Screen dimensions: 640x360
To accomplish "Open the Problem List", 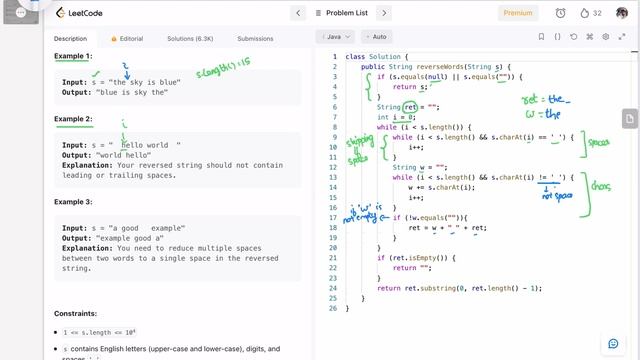I will click(x=347, y=13).
